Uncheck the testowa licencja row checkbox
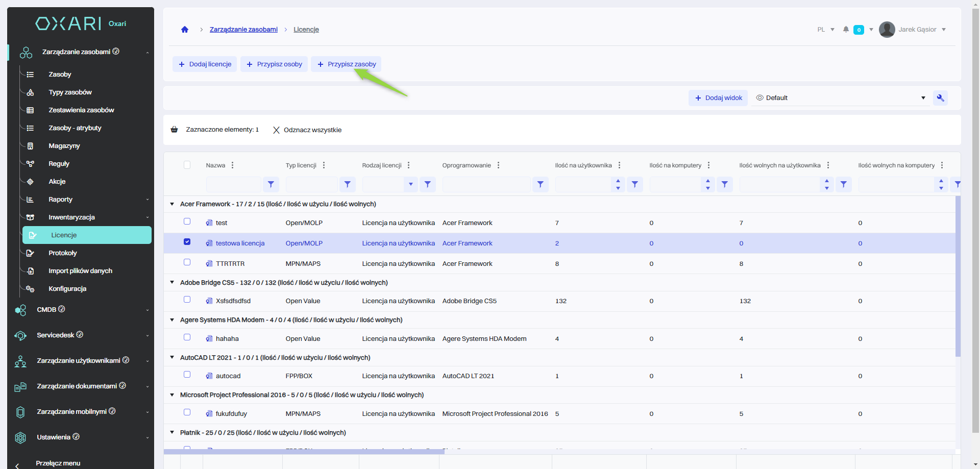Image resolution: width=980 pixels, height=469 pixels. tap(187, 242)
